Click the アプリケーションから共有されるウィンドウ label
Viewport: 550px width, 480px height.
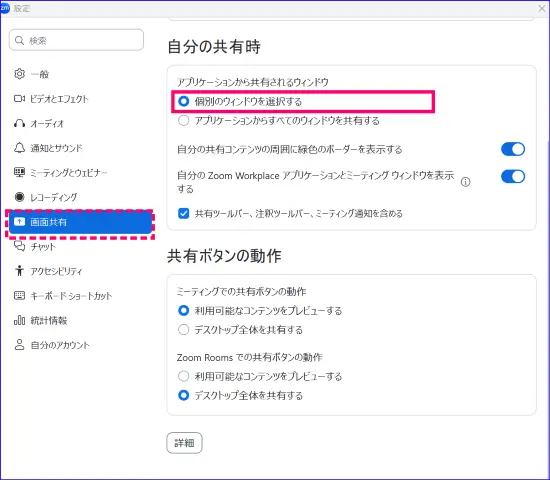pyautogui.click(x=253, y=82)
